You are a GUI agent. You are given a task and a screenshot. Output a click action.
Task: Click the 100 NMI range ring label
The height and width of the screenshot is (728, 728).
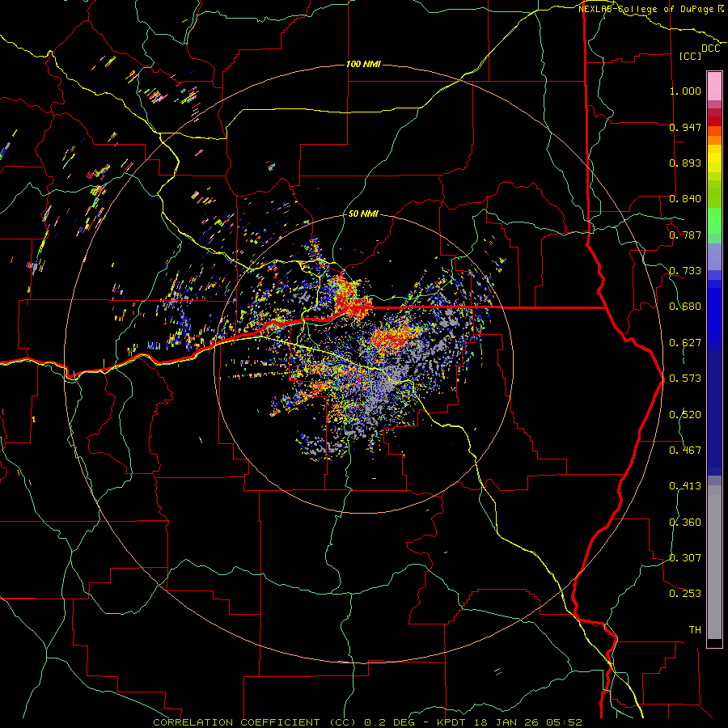(363, 64)
